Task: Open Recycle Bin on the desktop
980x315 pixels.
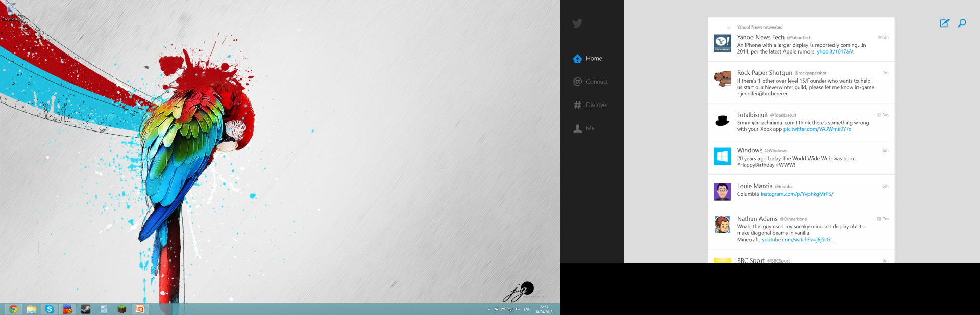Action: point(10,12)
